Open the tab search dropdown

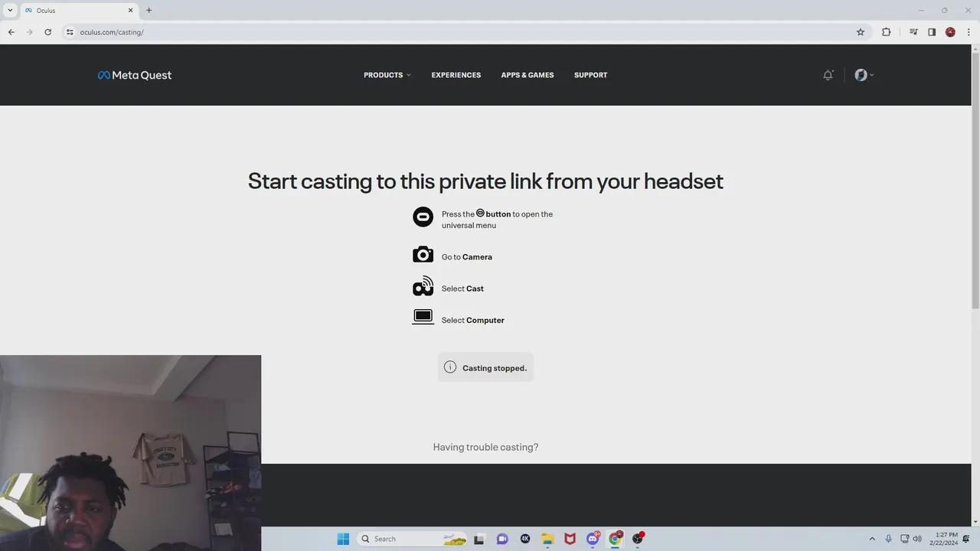click(10, 11)
